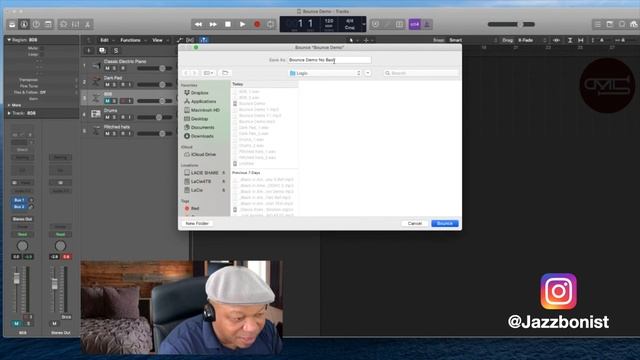Image resolution: width=640 pixels, height=360 pixels.
Task: Click the Fast Forward transport button
Action: (x=213, y=24)
